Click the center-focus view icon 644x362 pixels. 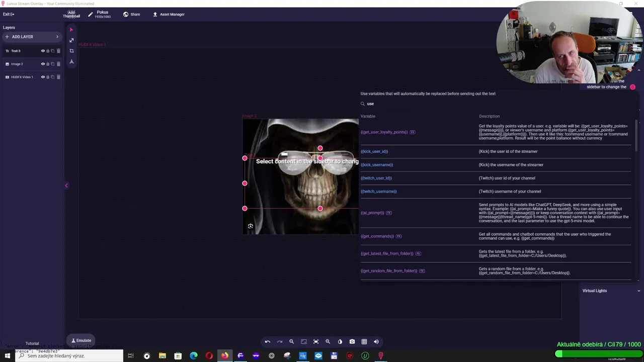click(316, 342)
